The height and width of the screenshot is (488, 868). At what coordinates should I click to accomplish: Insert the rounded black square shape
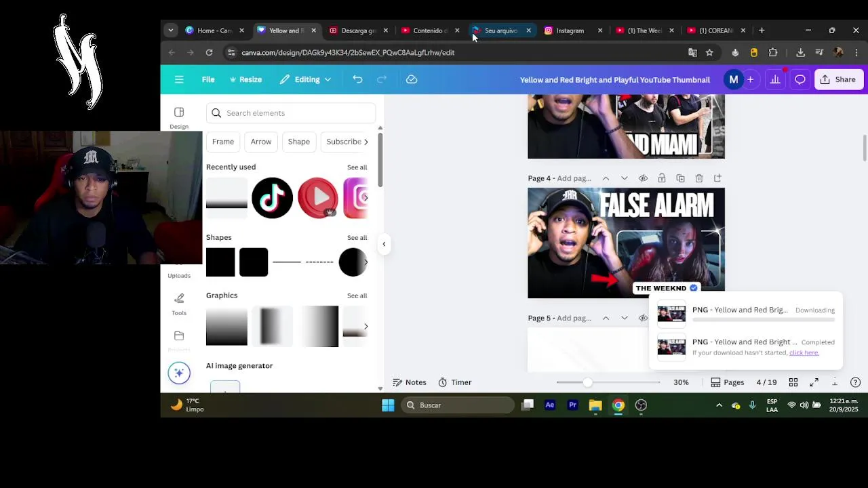coord(254,262)
